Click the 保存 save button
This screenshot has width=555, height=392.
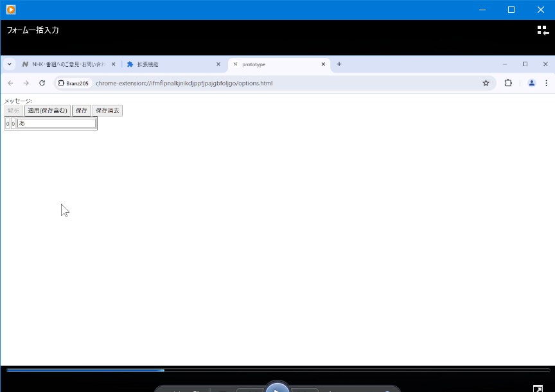click(82, 111)
